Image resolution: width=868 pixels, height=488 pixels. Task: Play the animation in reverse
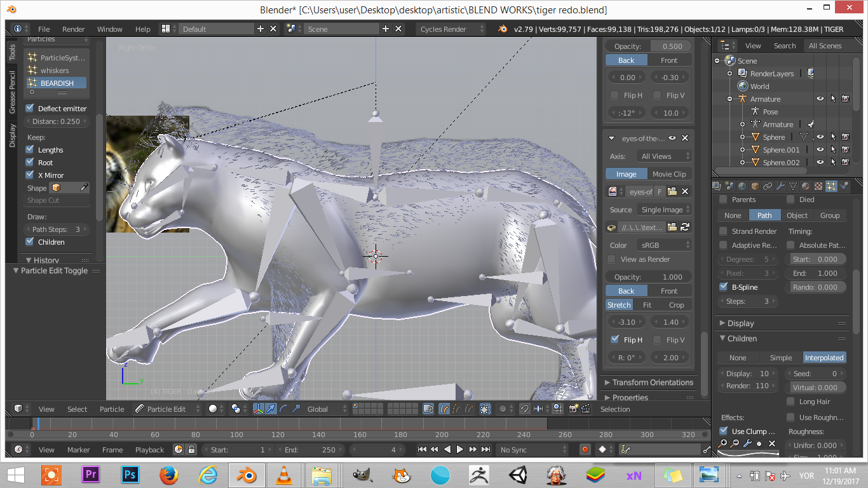coord(447,449)
